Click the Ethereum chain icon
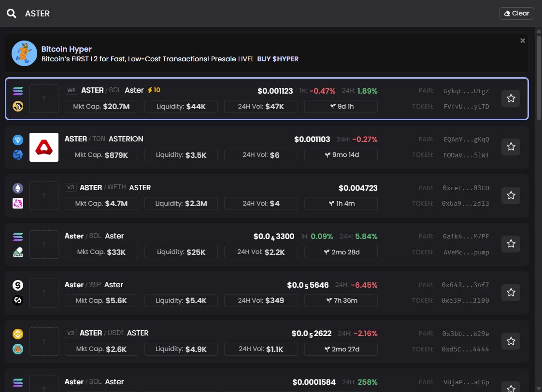542x392 pixels. [x=18, y=188]
